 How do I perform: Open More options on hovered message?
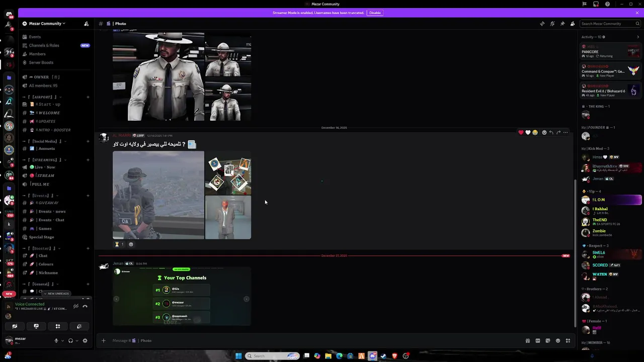coord(566,132)
